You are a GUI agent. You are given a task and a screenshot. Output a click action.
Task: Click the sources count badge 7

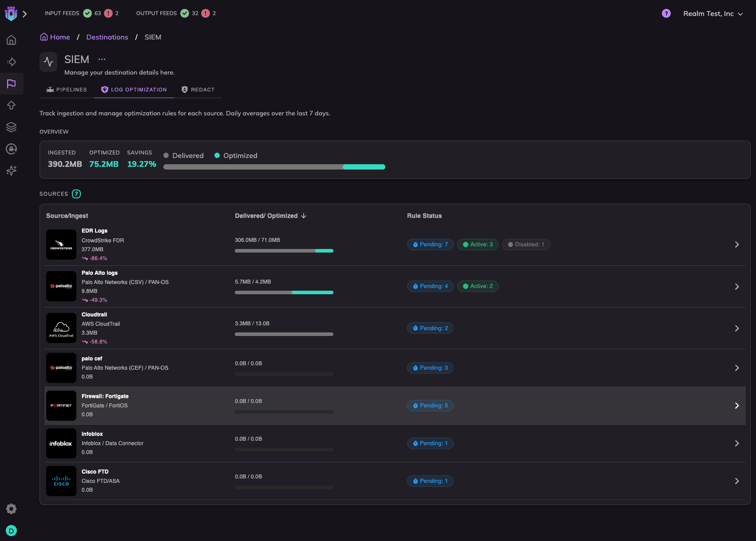[76, 194]
